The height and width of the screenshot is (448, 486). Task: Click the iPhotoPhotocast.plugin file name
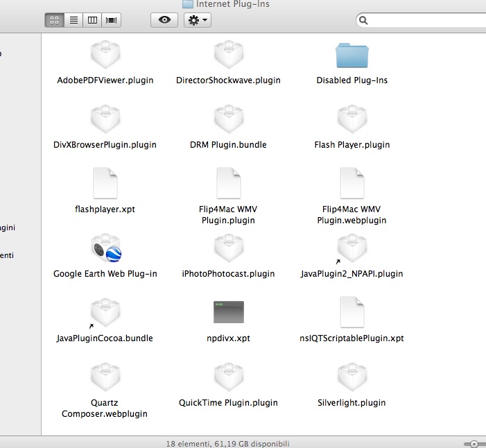pos(228,274)
